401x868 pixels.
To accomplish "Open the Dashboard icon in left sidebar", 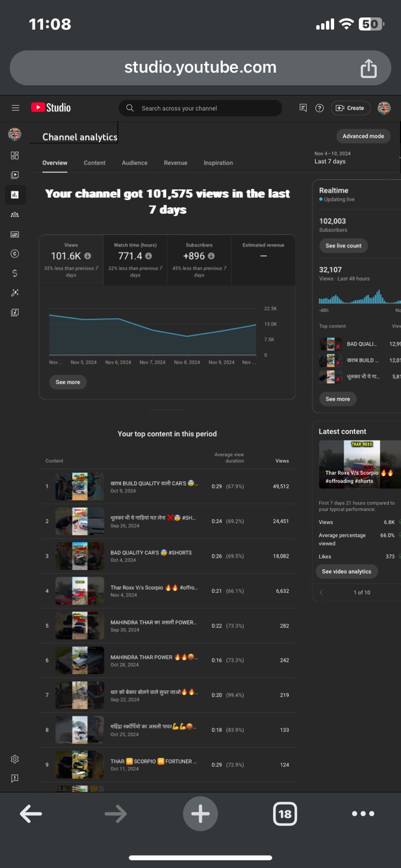I will 15,156.
